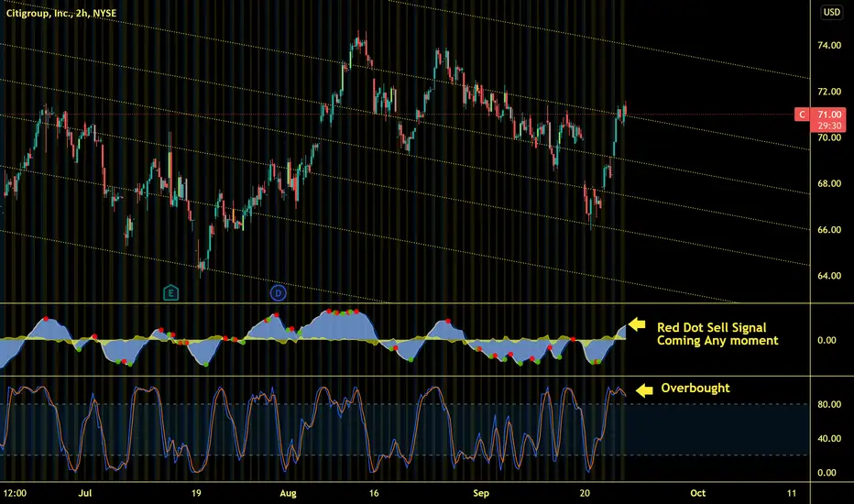Image resolution: width=854 pixels, height=504 pixels.
Task: Click the 0.00 stochastic axis label
Action: coord(827,473)
